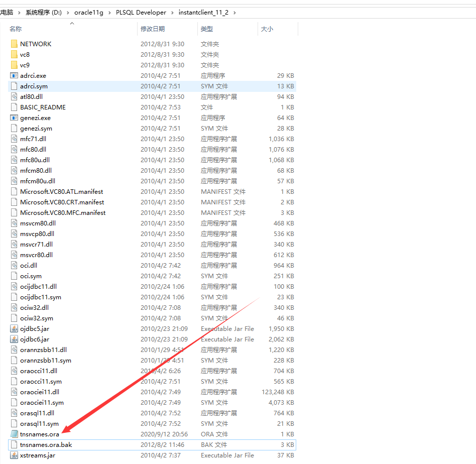Expand the chevron before 系统程序 (D:)
The width and height of the screenshot is (476, 464).
pos(19,13)
